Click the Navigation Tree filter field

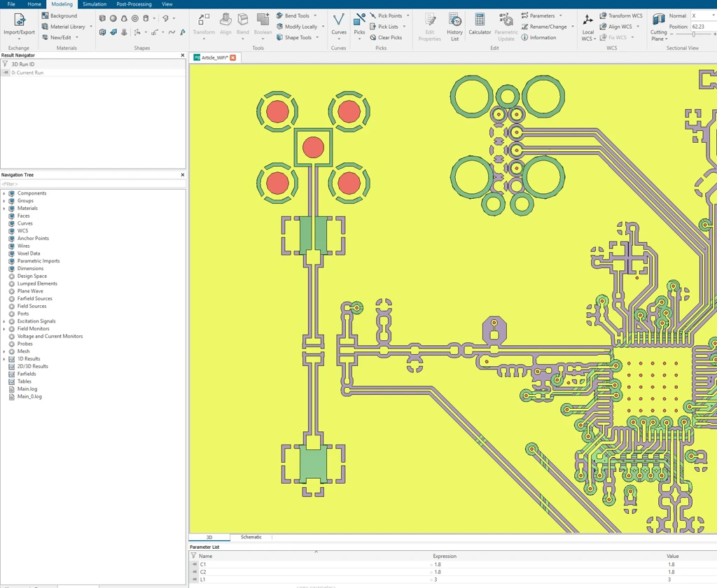(93, 184)
